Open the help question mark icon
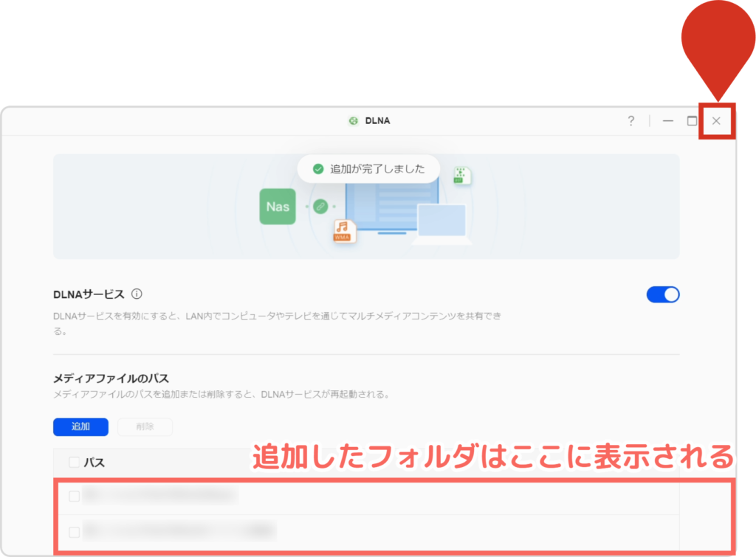Image resolution: width=756 pixels, height=557 pixels. coord(631,121)
